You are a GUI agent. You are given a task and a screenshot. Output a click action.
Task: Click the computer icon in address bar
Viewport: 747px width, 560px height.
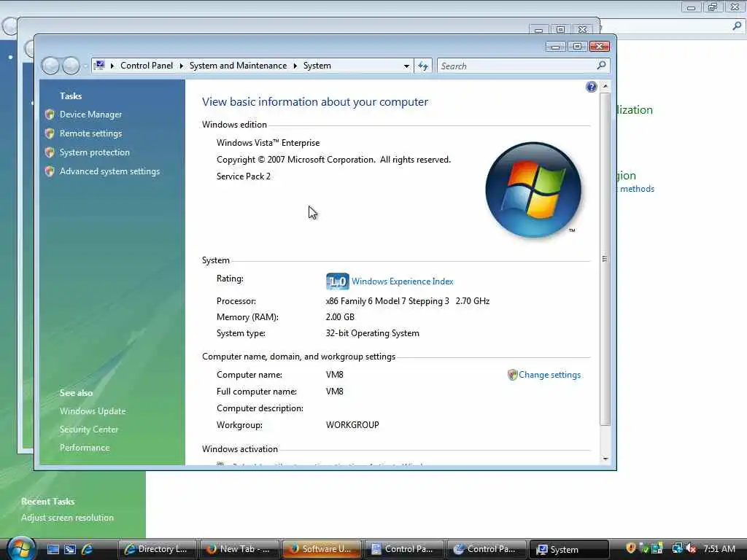99,65
